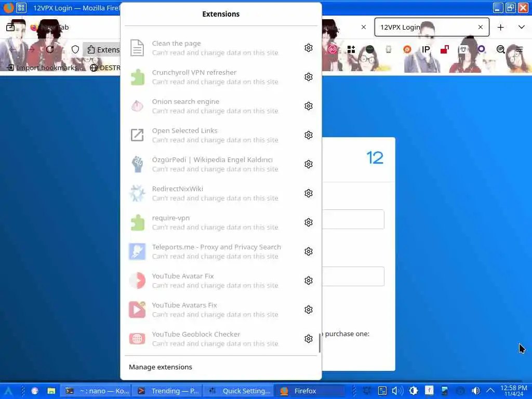This screenshot has width=532, height=399.
Task: Click the orange circular extension icon
Action: coord(407,49)
